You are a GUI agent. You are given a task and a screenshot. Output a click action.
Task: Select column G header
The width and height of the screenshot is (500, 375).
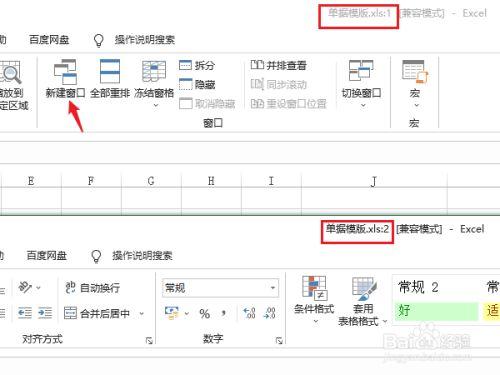click(151, 181)
